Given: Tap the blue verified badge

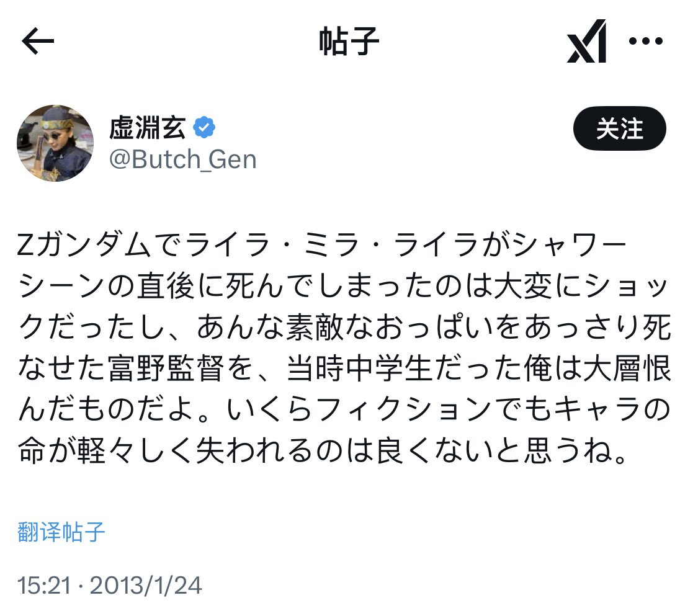Looking at the screenshot, I should point(205,128).
